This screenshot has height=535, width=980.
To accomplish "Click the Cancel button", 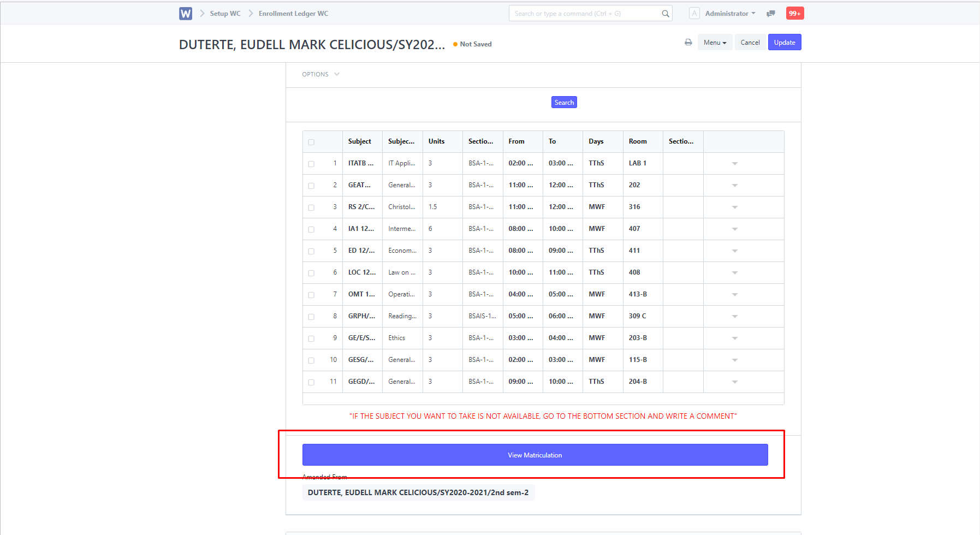I will [x=750, y=43].
